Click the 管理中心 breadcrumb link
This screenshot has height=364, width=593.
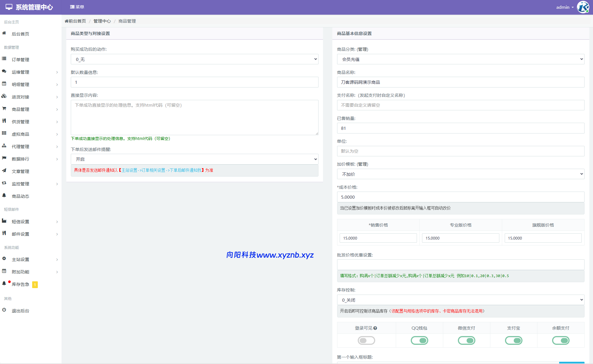tap(102, 21)
